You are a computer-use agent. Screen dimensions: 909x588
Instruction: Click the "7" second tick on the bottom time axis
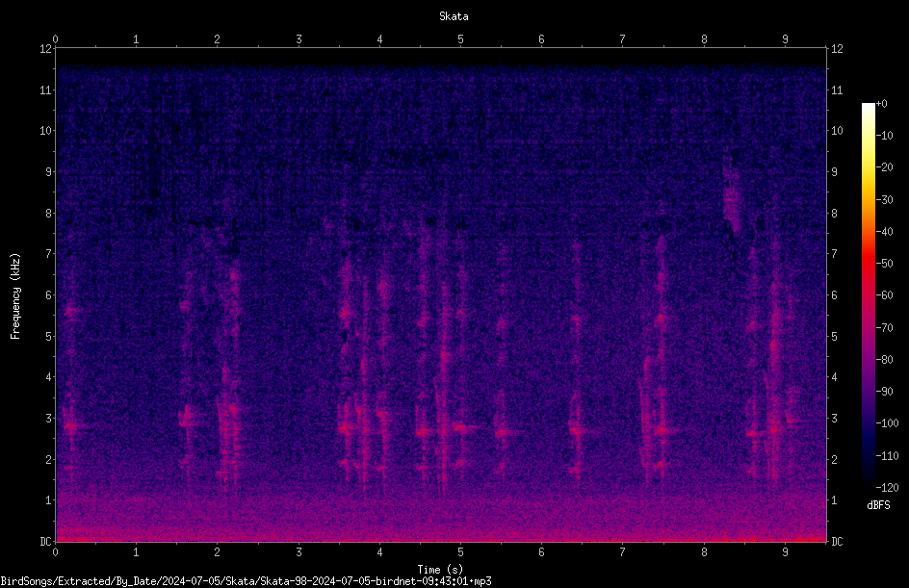pos(623,552)
